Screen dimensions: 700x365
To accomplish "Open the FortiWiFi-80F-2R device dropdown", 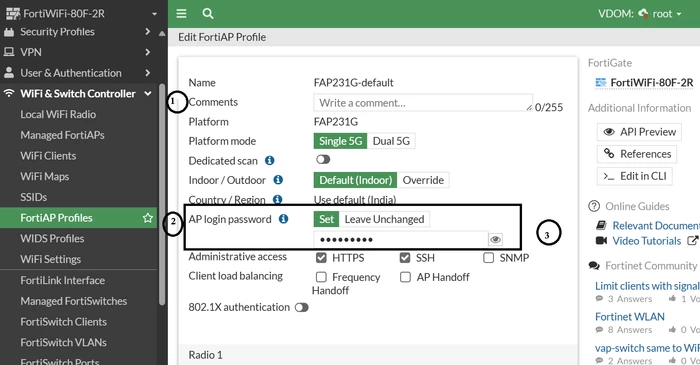I will click(x=154, y=14).
